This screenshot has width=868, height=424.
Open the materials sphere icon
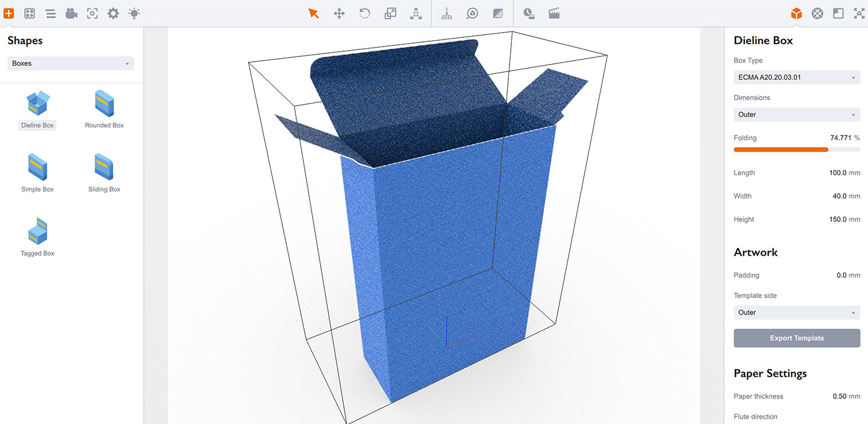tap(817, 13)
